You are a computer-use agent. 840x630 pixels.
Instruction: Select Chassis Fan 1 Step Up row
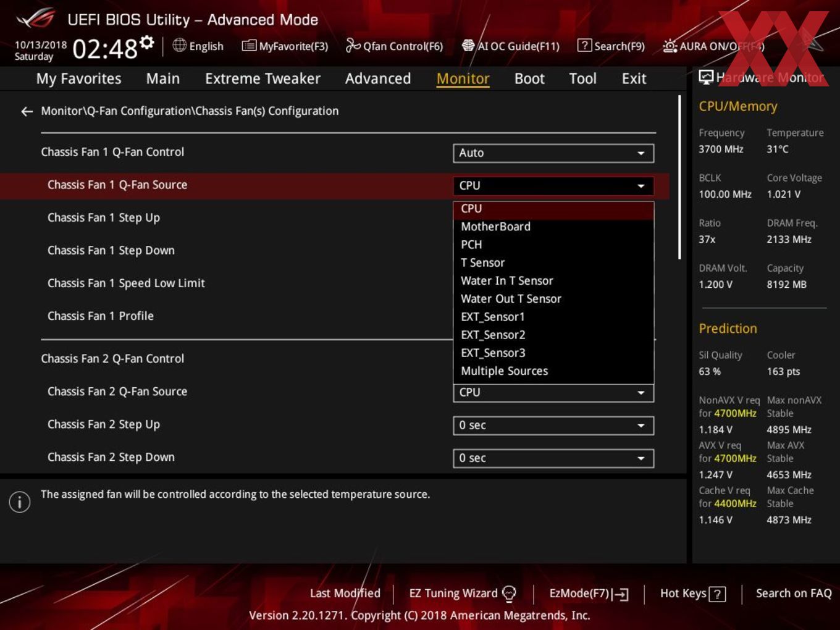pos(334,218)
